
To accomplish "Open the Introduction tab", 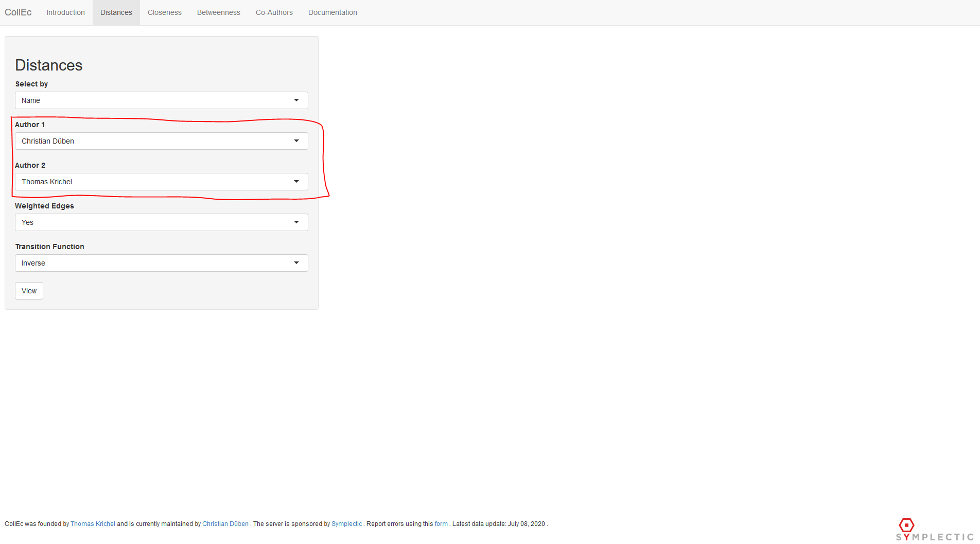I will [x=65, y=12].
